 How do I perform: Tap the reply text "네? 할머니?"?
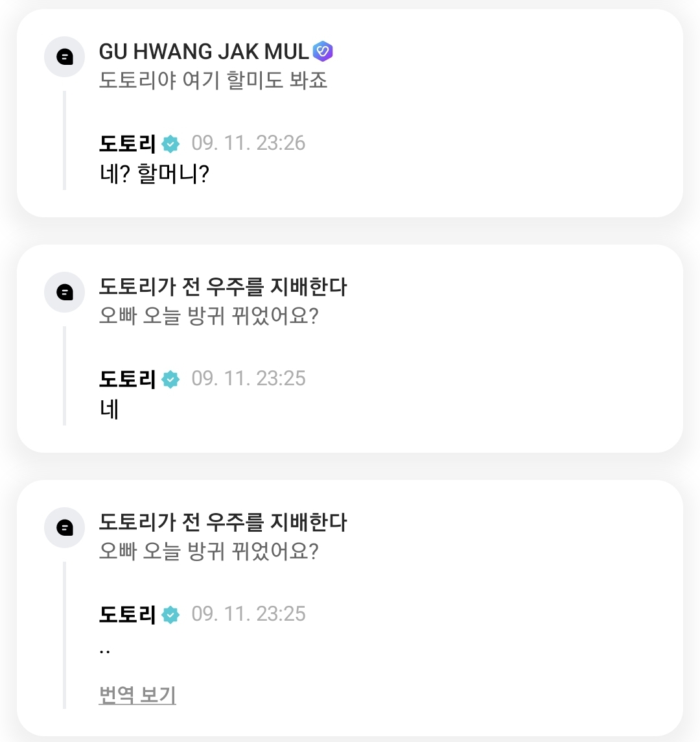[x=154, y=174]
